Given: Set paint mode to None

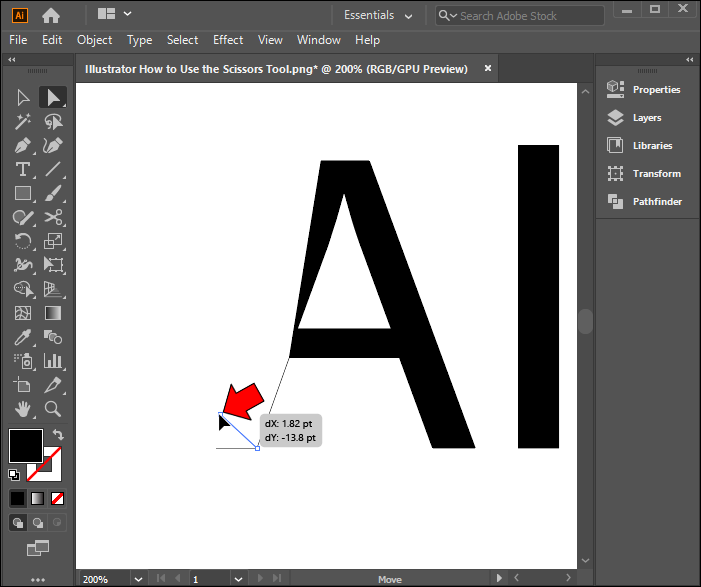Looking at the screenshot, I should tap(58, 498).
